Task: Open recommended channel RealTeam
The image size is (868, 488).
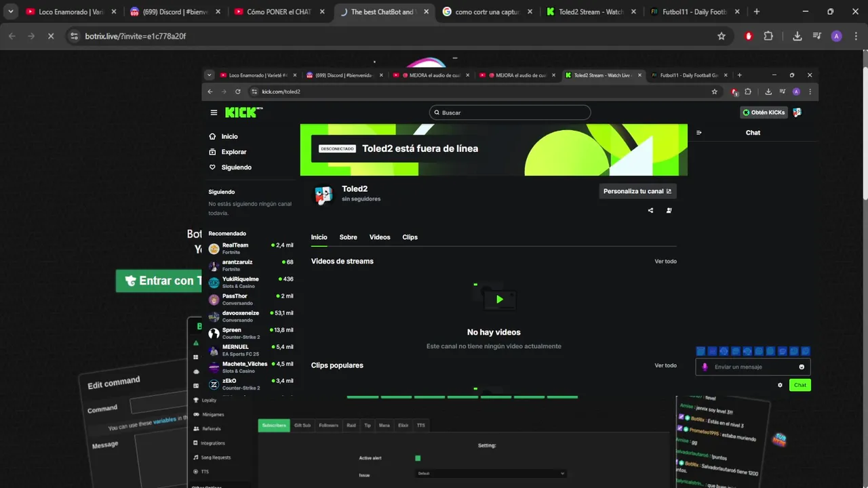Action: 251,248
